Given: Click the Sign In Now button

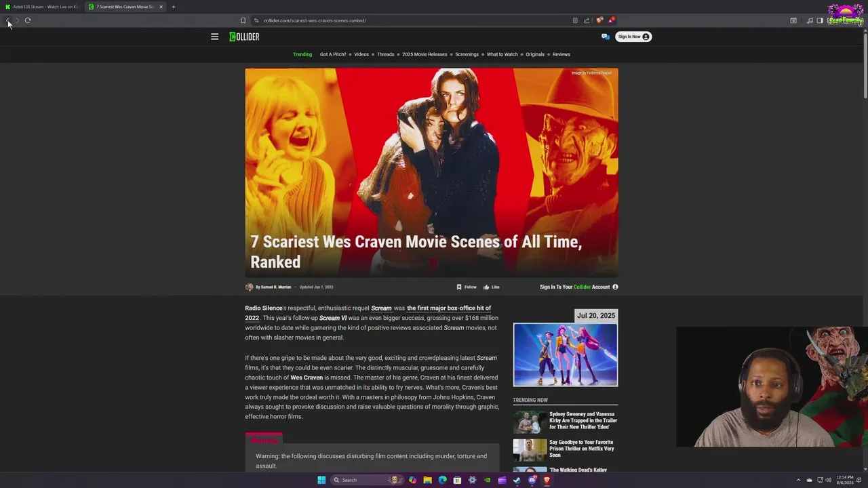Looking at the screenshot, I should [633, 37].
